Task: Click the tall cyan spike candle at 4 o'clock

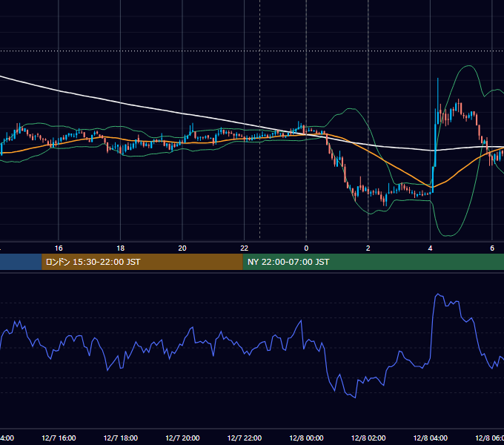Action: click(x=438, y=102)
